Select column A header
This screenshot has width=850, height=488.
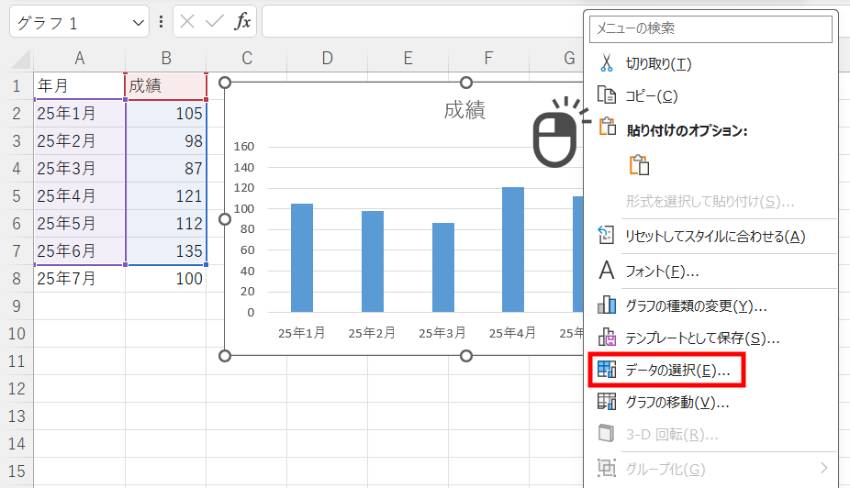point(79,58)
